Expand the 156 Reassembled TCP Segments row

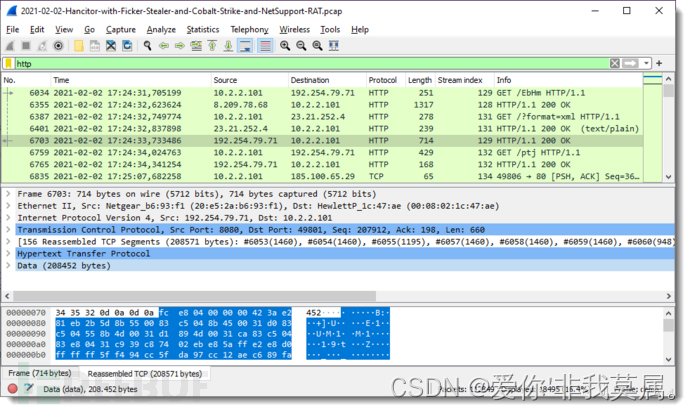pyautogui.click(x=8, y=242)
